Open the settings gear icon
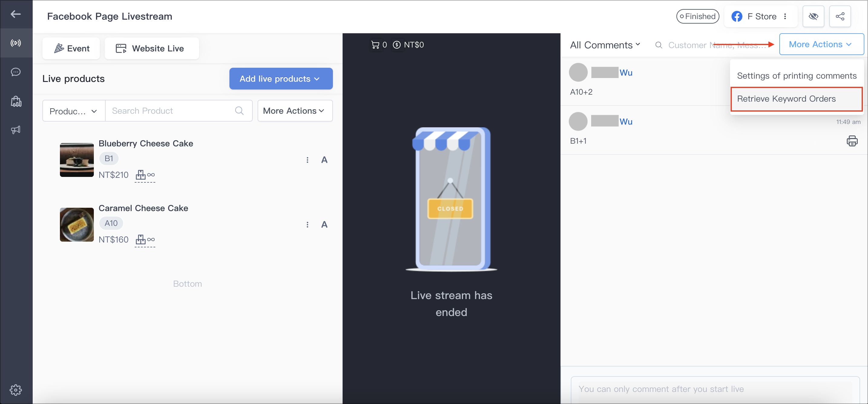The width and height of the screenshot is (868, 404). coord(16,390)
